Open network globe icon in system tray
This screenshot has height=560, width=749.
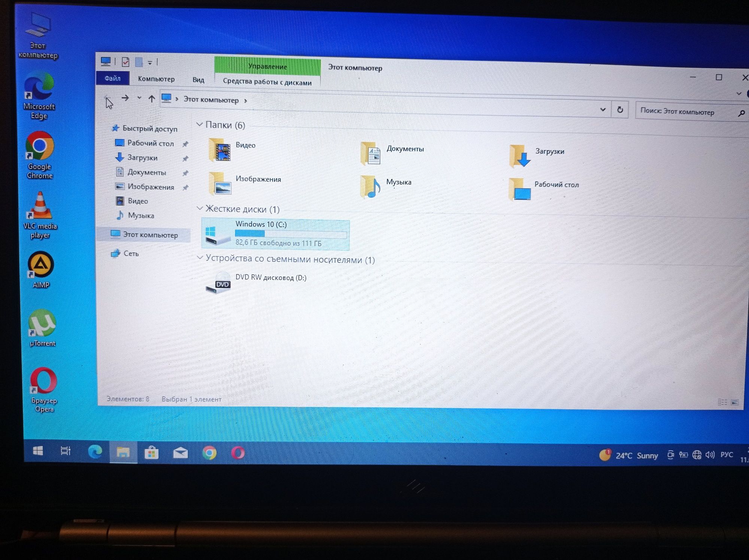(x=697, y=455)
